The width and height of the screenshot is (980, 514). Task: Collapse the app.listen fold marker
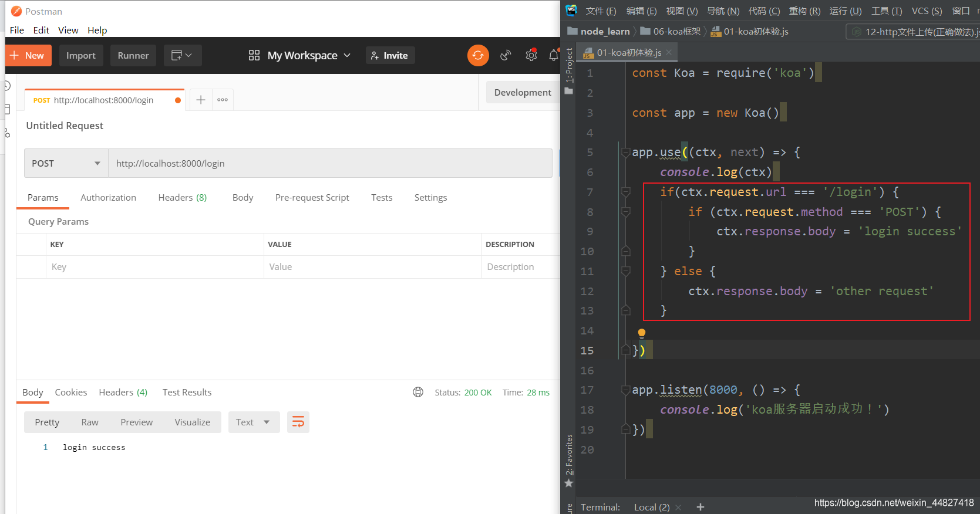click(626, 390)
